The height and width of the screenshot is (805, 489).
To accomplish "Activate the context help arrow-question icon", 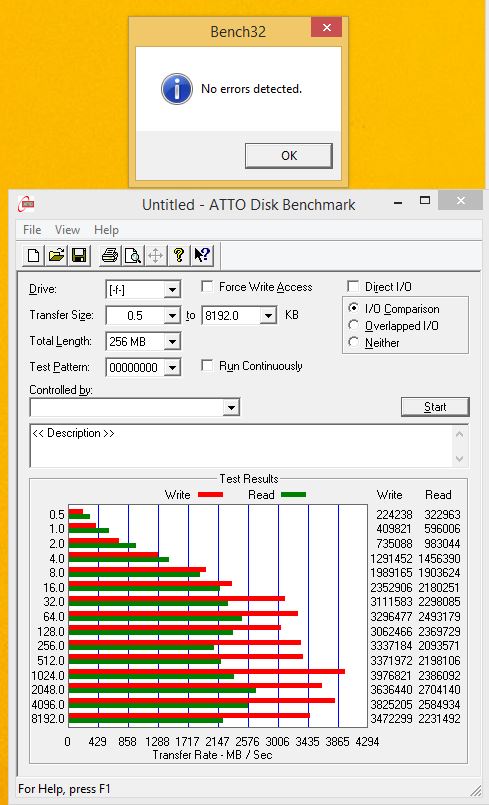I will (202, 255).
